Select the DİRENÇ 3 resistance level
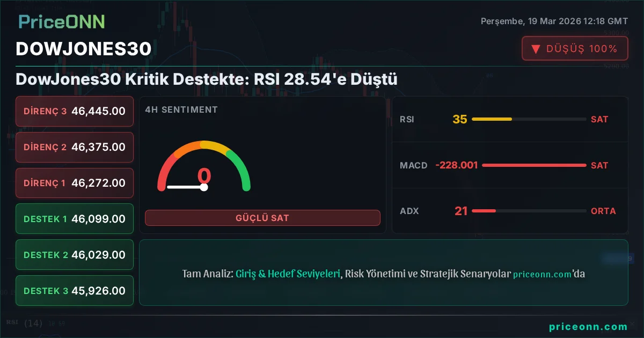Screen dimensions: 644x338 point(74,111)
